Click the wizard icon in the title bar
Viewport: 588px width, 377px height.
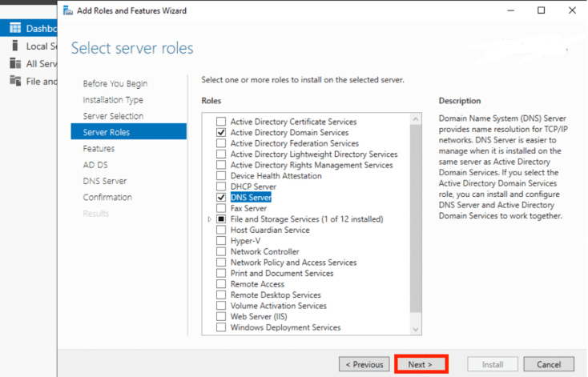68,10
